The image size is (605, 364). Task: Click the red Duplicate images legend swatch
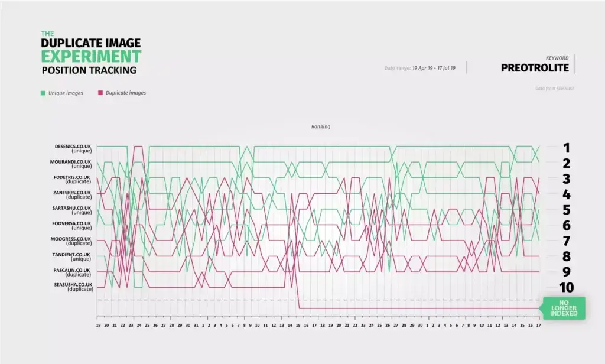(101, 93)
